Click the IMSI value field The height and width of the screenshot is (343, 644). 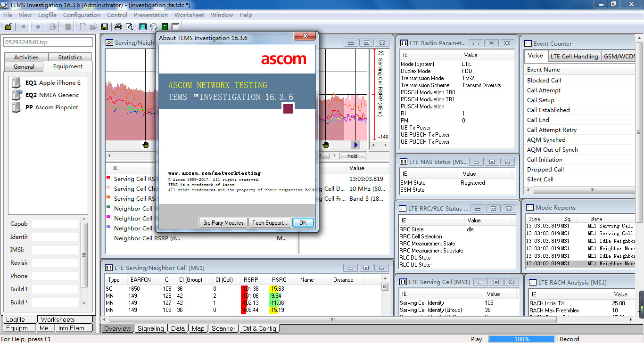(55, 250)
